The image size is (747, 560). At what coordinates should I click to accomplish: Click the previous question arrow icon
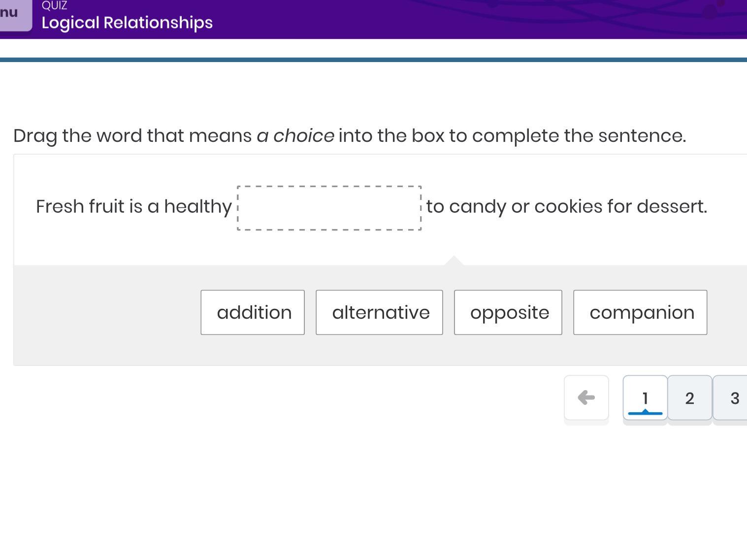tap(586, 397)
